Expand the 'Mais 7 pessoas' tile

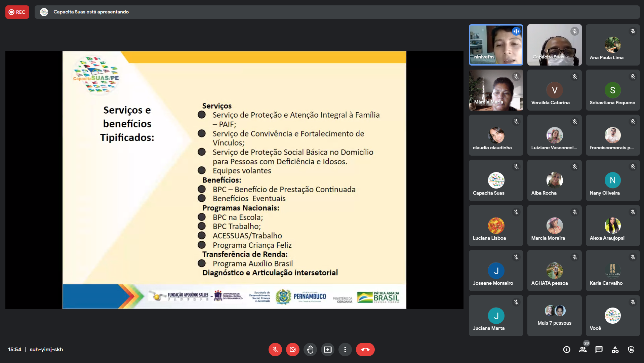pos(554,315)
